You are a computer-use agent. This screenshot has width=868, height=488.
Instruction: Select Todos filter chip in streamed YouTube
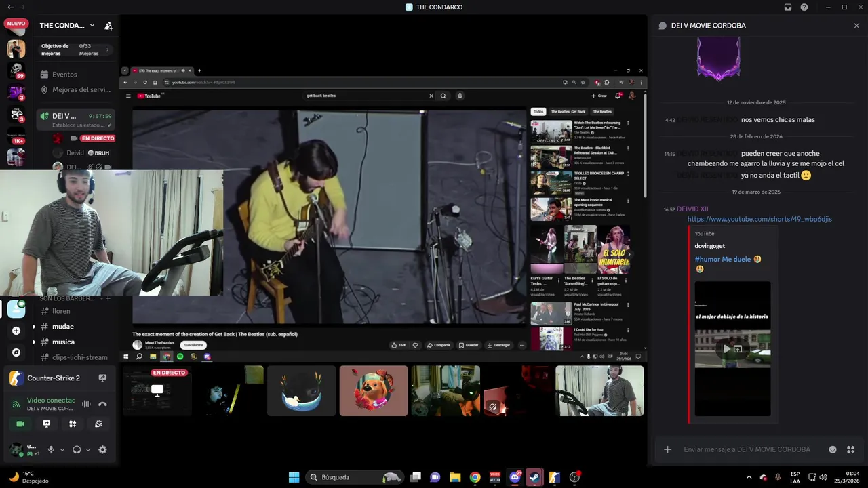[538, 111]
